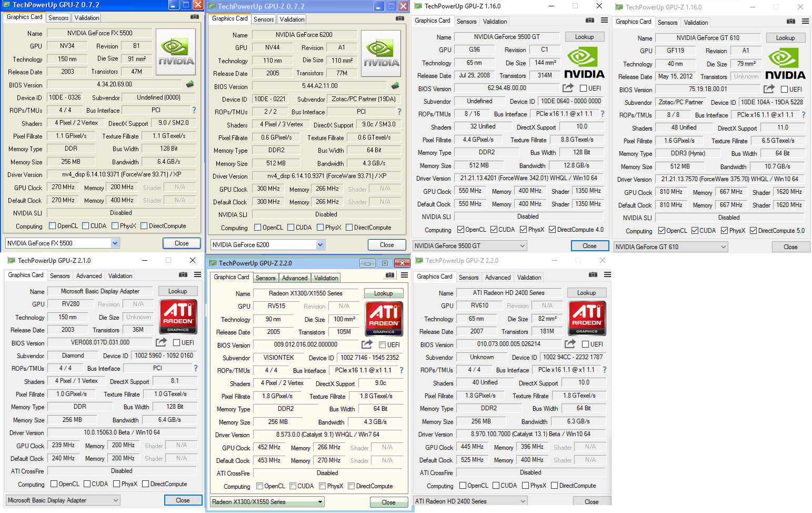Open hamburger menu in GeForce 9500 GT window
The image size is (812, 513).
[604, 20]
